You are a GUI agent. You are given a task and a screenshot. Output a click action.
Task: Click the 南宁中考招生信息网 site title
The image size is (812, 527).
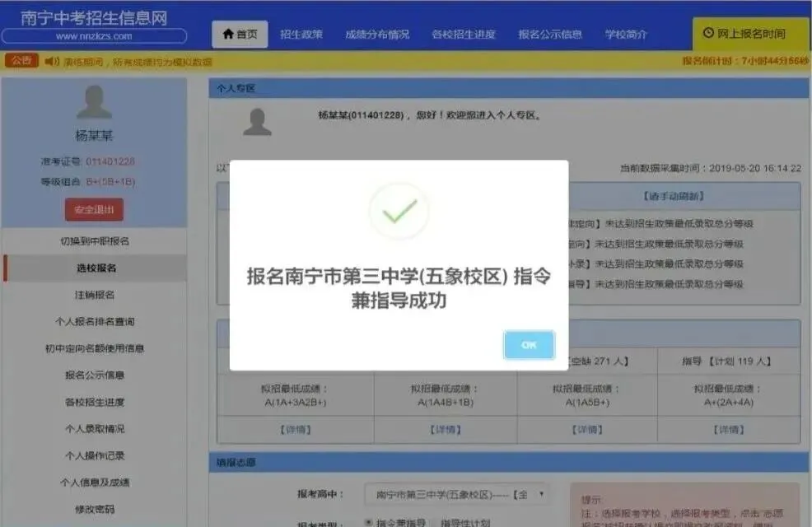[x=94, y=17]
